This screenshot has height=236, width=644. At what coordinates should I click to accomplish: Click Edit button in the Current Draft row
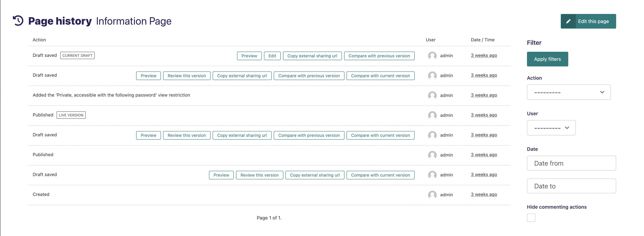[272, 56]
